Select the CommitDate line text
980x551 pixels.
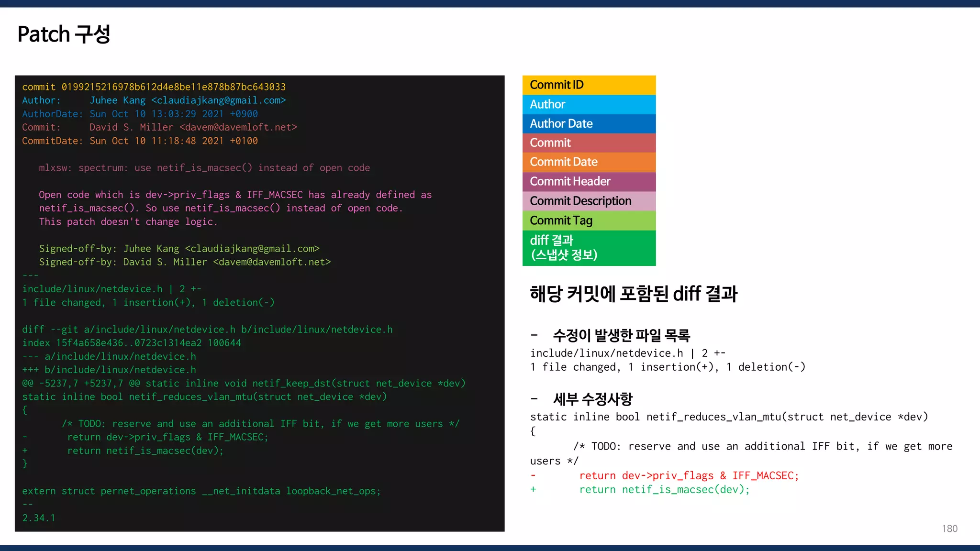point(140,141)
